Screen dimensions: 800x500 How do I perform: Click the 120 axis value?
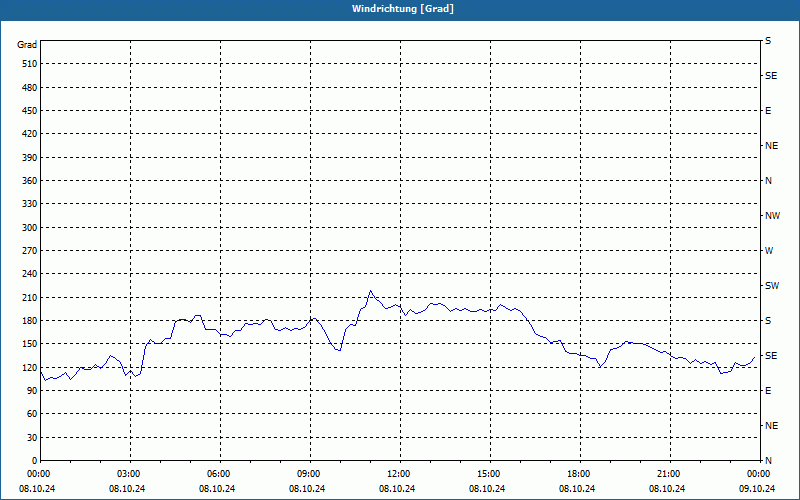(x=30, y=367)
